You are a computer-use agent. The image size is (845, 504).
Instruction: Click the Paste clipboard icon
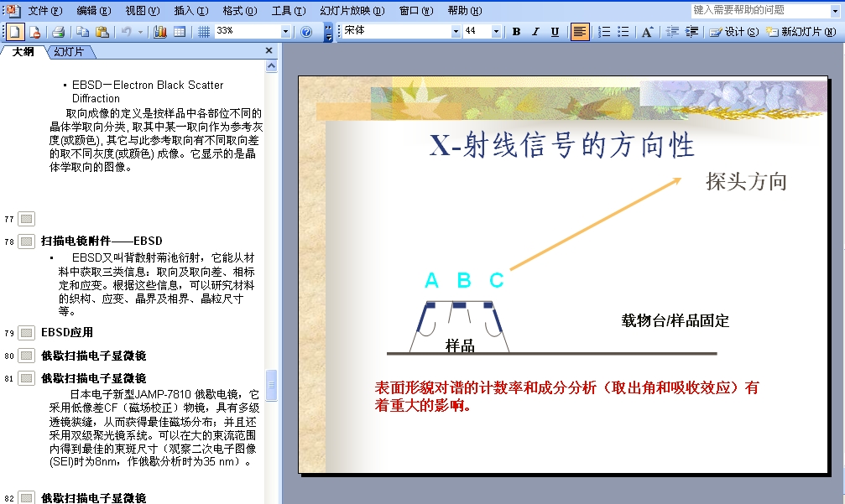[x=102, y=33]
